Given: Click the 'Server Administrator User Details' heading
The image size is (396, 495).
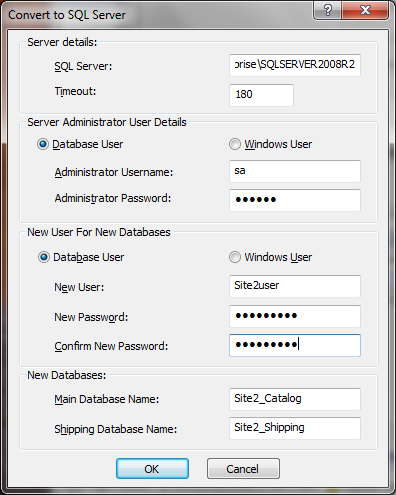Looking at the screenshot, I should point(107,122).
